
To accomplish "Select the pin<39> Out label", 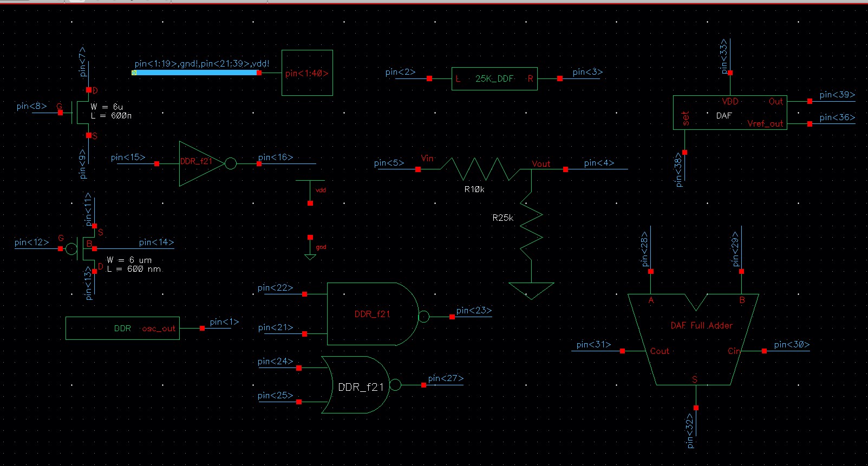I will [837, 95].
